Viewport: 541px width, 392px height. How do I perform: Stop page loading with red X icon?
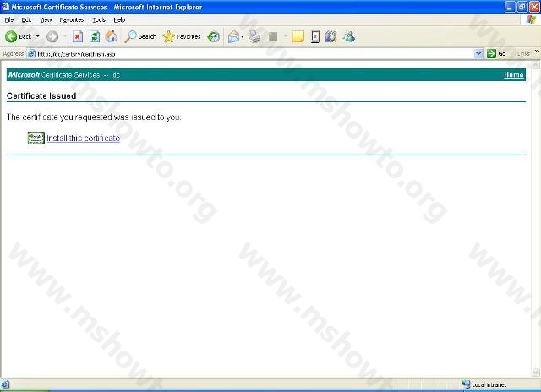click(x=78, y=36)
